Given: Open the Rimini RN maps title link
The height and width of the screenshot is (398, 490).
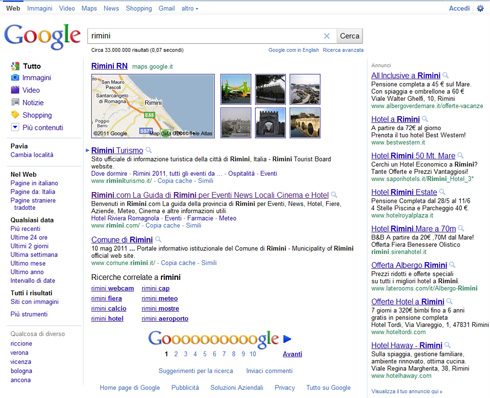Looking at the screenshot, I should (x=109, y=66).
